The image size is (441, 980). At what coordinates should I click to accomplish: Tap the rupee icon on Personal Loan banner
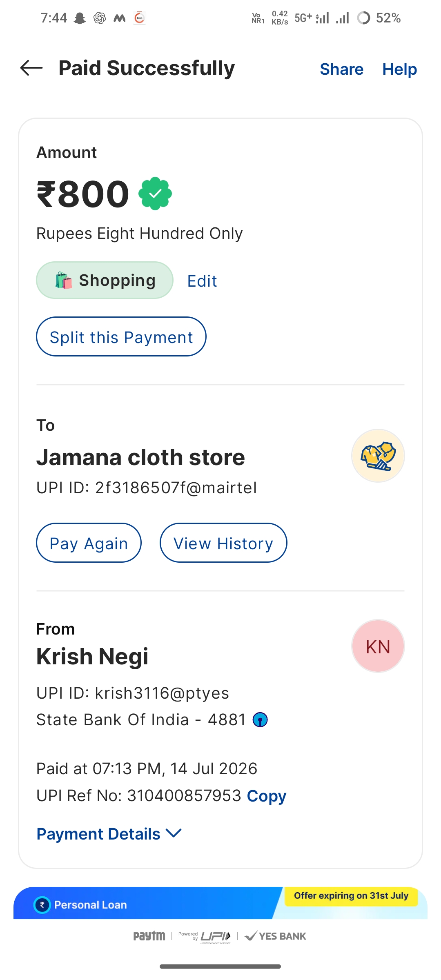click(42, 905)
